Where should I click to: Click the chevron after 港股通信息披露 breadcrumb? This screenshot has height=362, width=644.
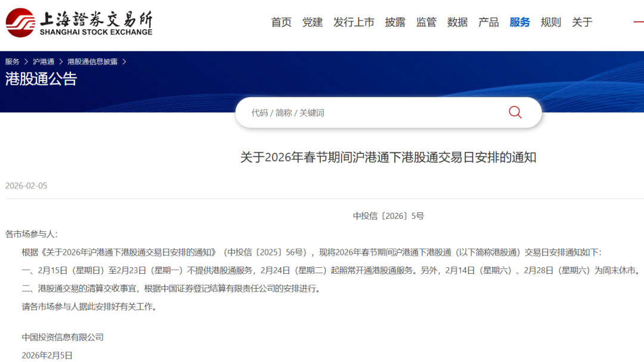(124, 61)
